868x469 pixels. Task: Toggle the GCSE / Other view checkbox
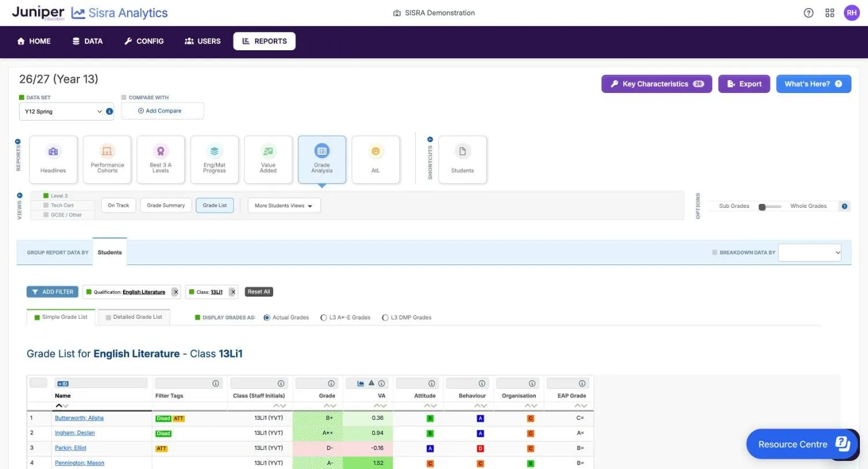46,215
